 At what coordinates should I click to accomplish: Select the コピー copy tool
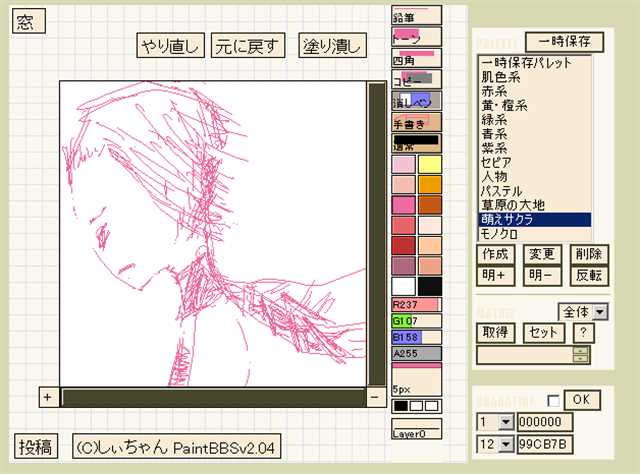[416, 79]
